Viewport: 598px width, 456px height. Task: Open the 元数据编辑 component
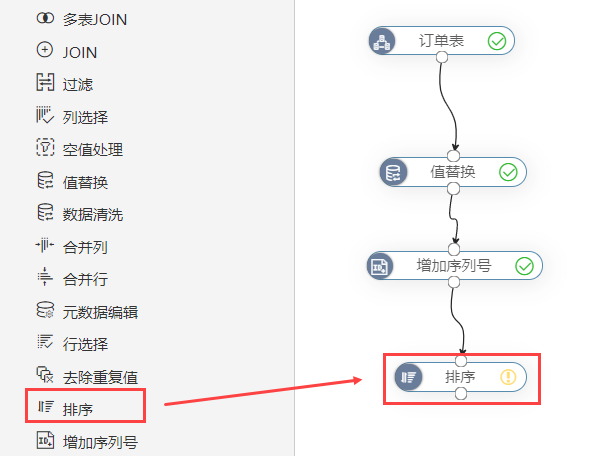87,312
